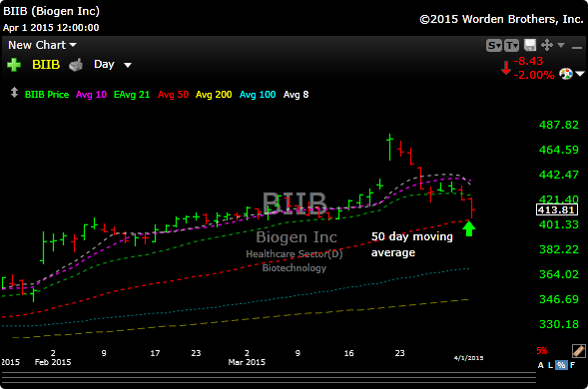The width and height of the screenshot is (588, 389).
Task: Click the 401.33 price axis label
Action: click(559, 224)
